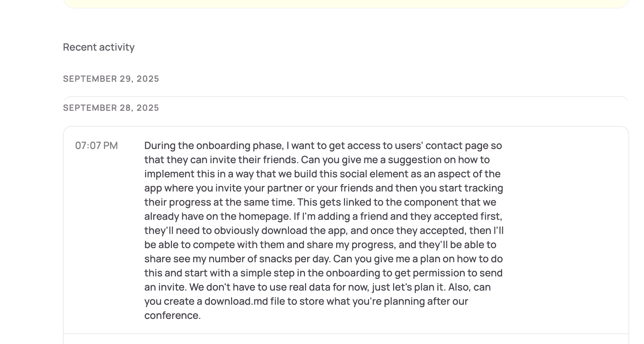Click the Recent activity heading

tap(98, 47)
